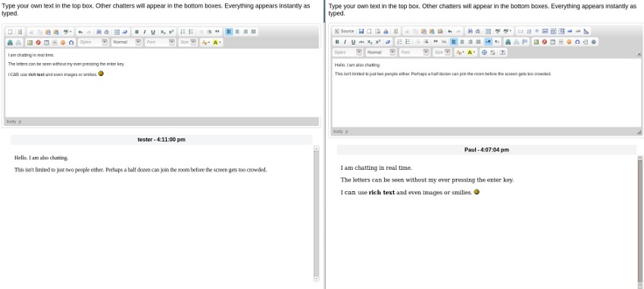
Task: Open Styles dropdown in left editor
Action: [94, 42]
